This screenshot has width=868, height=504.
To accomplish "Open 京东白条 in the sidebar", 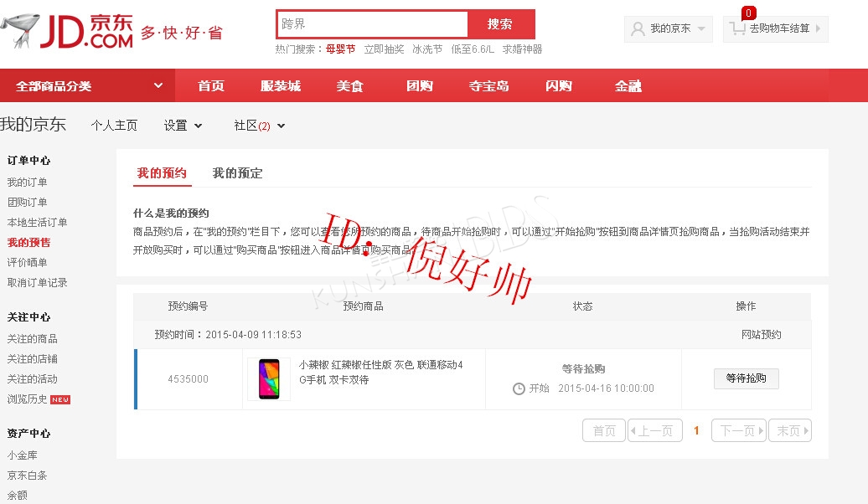I will 27,476.
